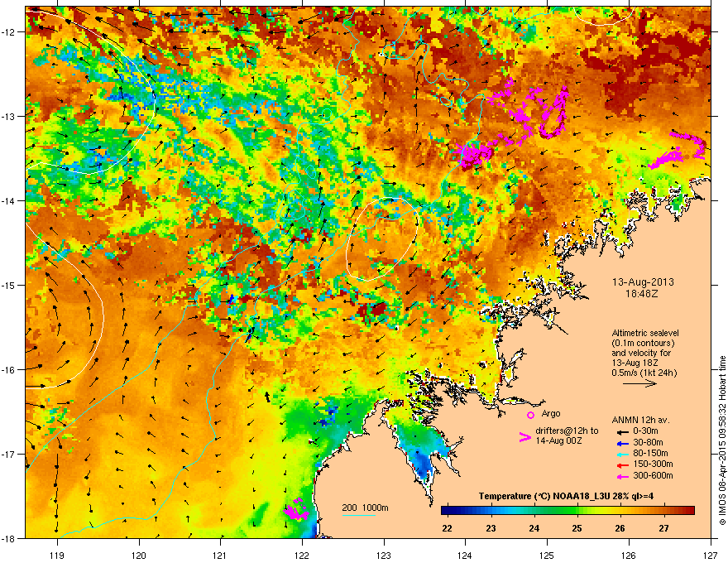Click the '150-300m' depth label
Viewport: 728px width, 563px height.
[653, 464]
